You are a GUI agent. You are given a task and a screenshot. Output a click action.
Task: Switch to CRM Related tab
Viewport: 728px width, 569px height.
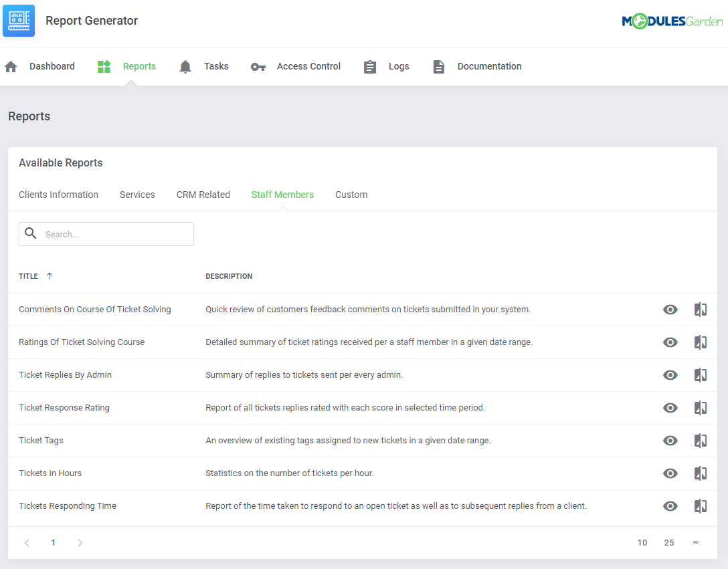point(203,195)
